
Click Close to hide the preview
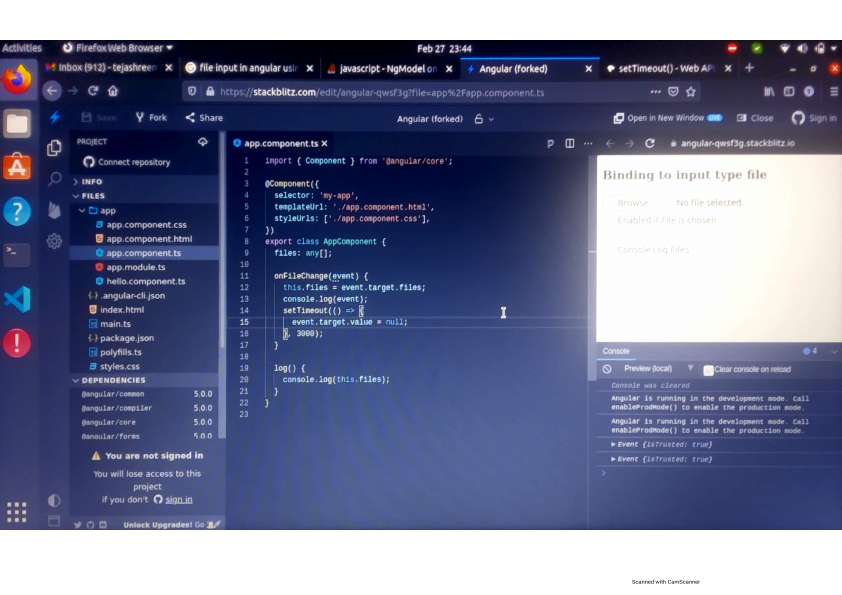754,118
